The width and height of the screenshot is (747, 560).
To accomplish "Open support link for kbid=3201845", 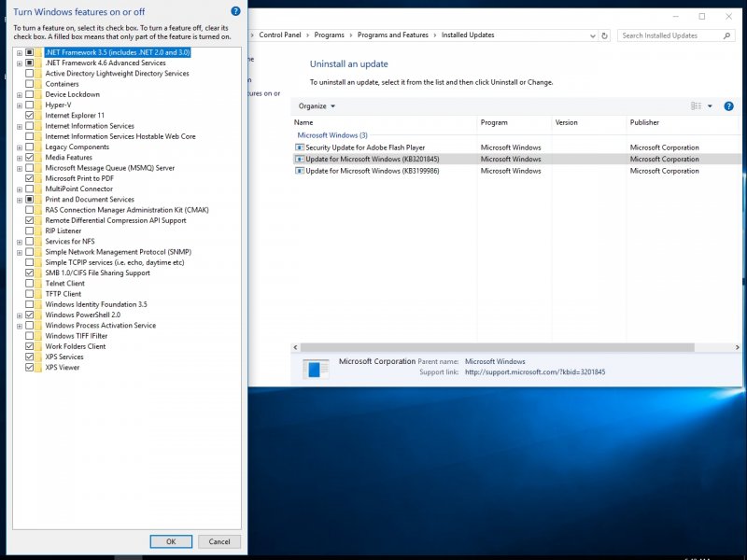I will coord(535,371).
